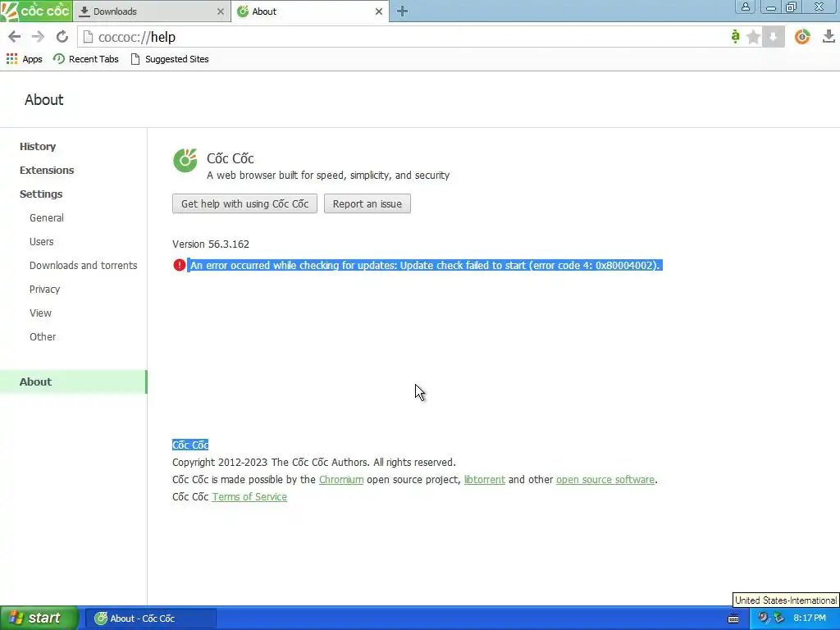This screenshot has height=630, width=840.
Task: Open a new tab with plus button
Action: coord(402,11)
